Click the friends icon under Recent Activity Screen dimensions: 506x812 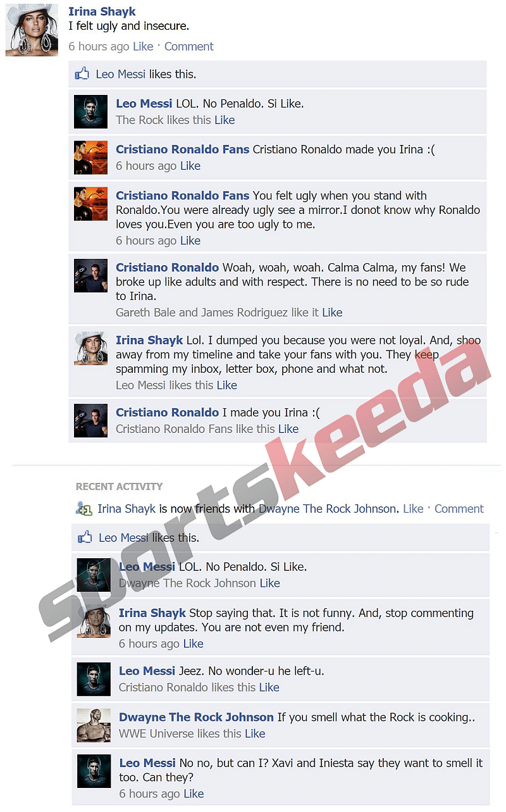coord(83,508)
